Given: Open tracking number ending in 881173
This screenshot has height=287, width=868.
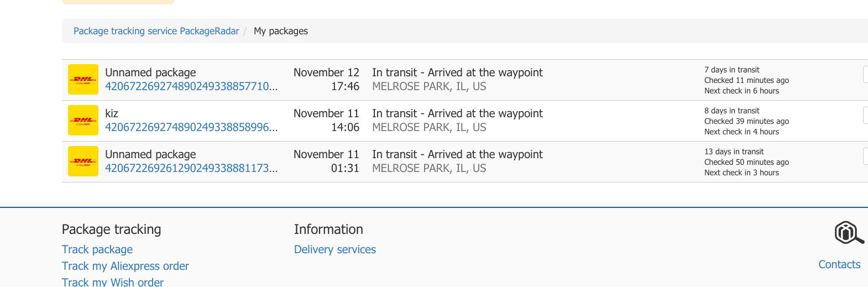Looking at the screenshot, I should click(191, 168).
